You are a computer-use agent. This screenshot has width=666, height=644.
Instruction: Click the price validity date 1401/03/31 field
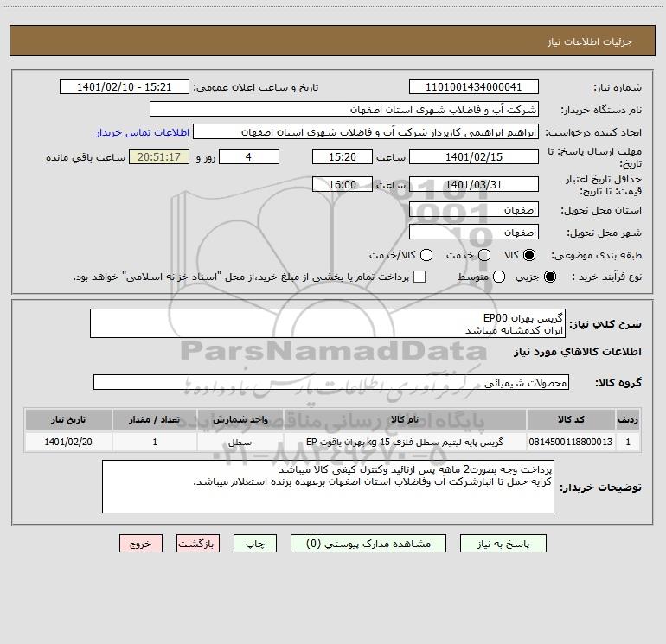tap(474, 184)
